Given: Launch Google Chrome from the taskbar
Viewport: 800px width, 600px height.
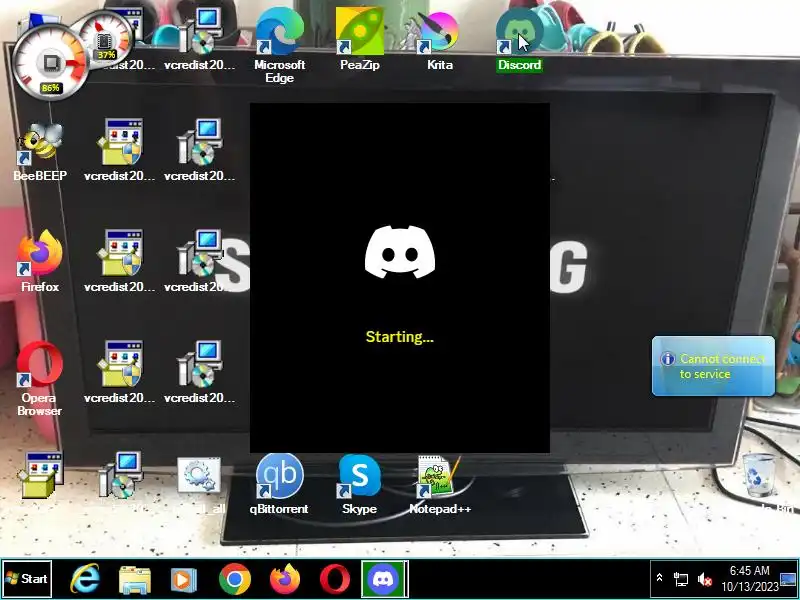Looking at the screenshot, I should click(235, 579).
